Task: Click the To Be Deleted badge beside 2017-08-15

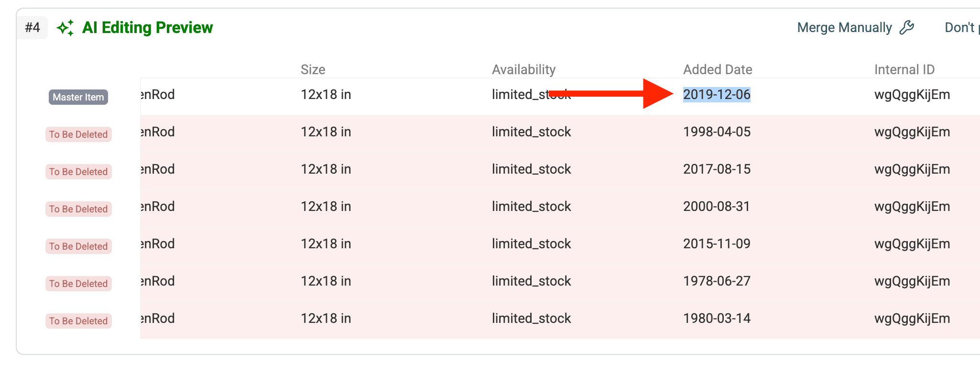Action: [x=78, y=171]
